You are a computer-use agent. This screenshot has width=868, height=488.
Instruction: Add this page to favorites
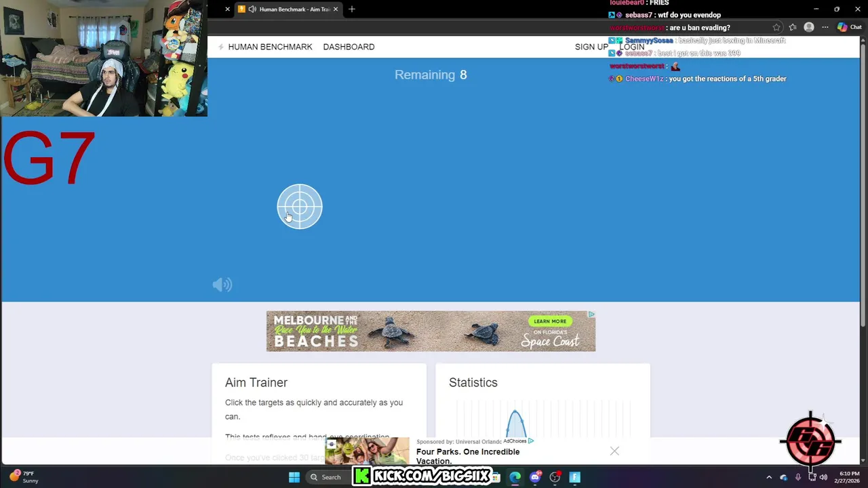pyautogui.click(x=776, y=28)
